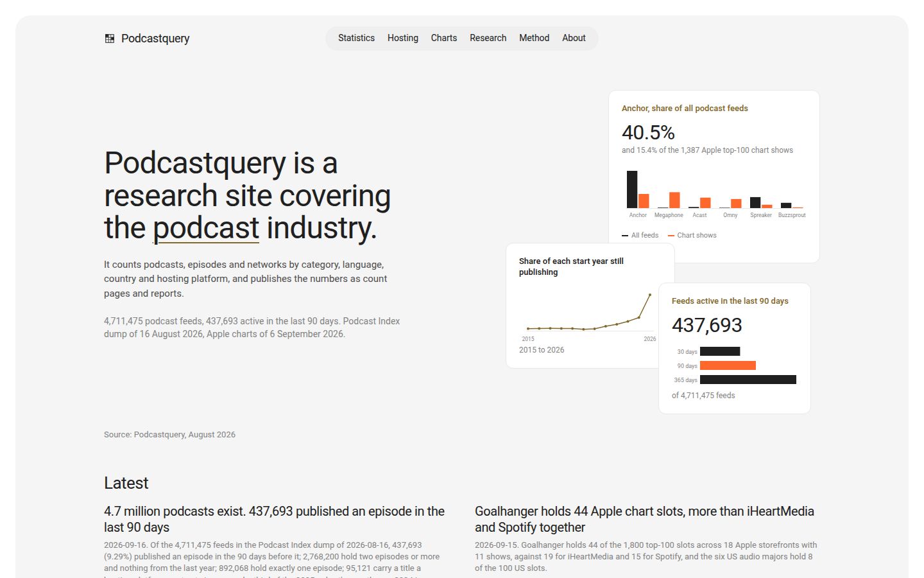
Task: Open the Goalhanger holds 44 Apple chart slots article
Action: click(x=644, y=519)
